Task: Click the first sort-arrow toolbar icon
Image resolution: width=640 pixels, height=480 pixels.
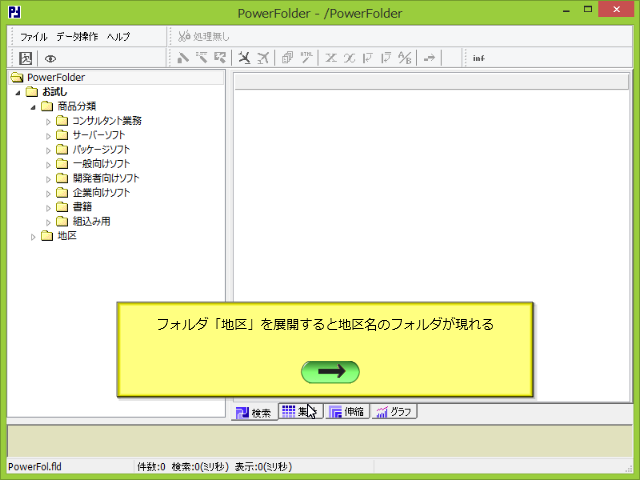Action: [x=368, y=58]
